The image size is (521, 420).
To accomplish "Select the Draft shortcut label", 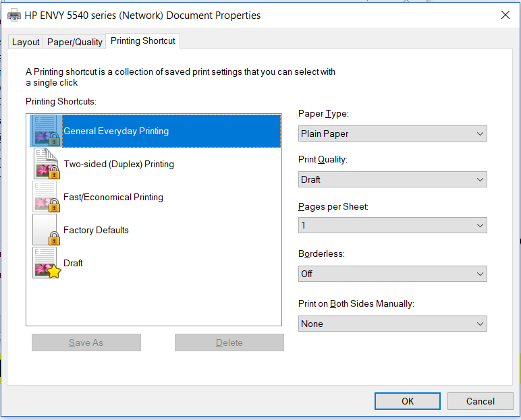I will tap(73, 263).
